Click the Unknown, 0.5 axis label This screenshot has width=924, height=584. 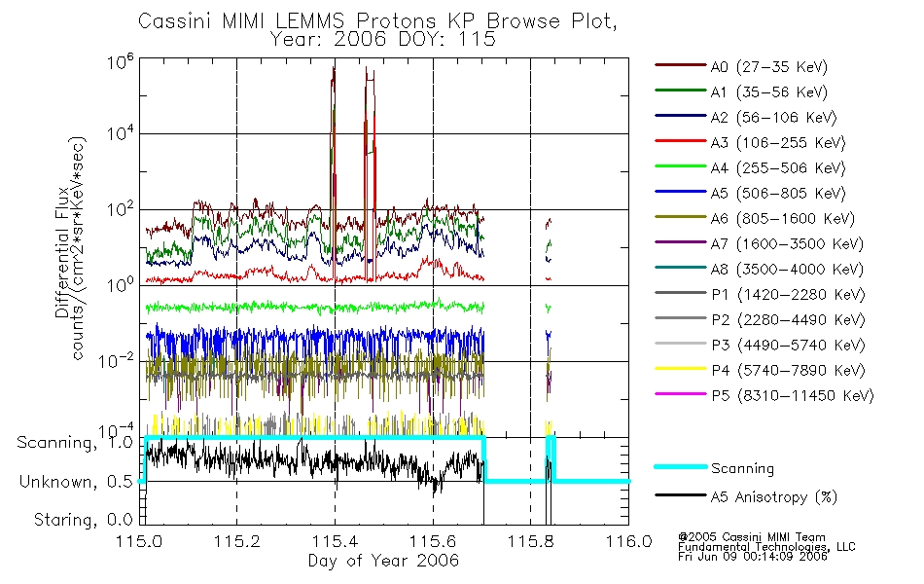click(x=76, y=483)
